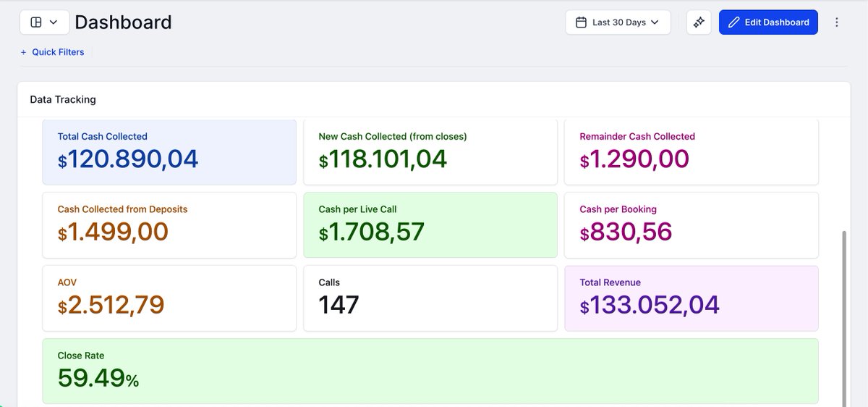Click the Calls count 147

tap(339, 305)
